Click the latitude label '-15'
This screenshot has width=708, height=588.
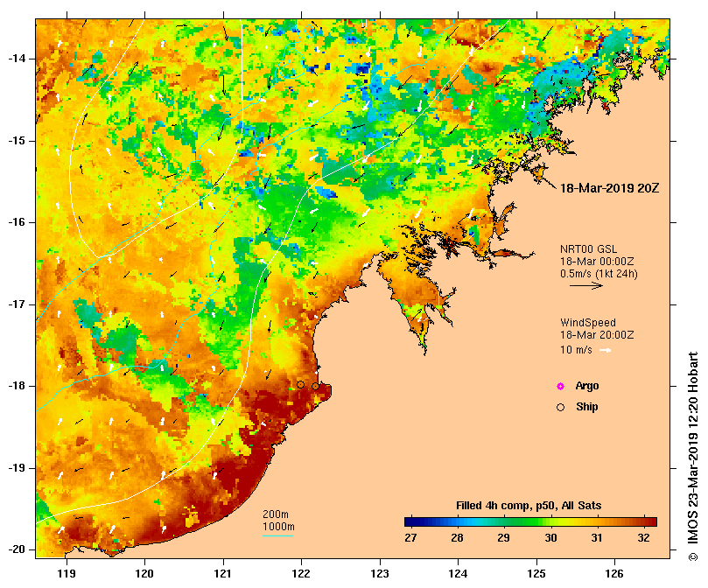17,141
